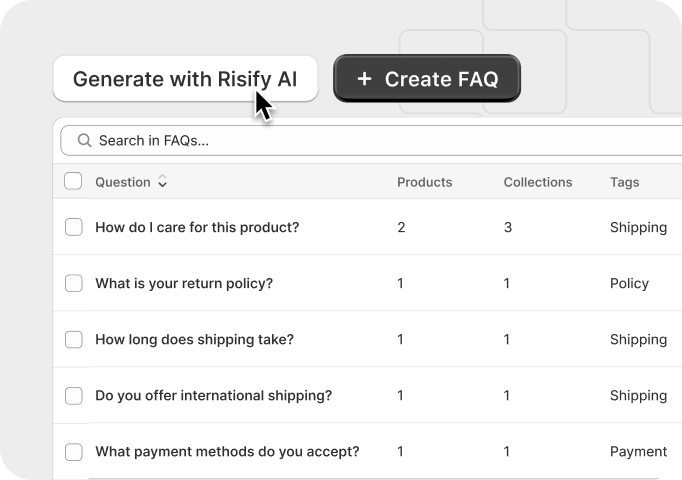Click the Policy tag in return policy row

(629, 283)
